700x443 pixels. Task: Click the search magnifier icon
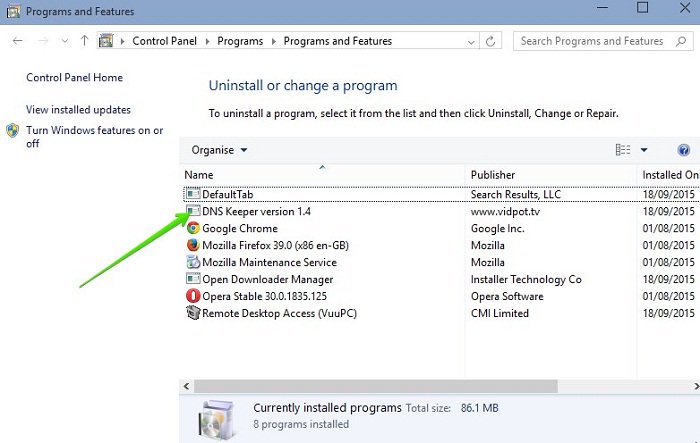pyautogui.click(x=681, y=41)
